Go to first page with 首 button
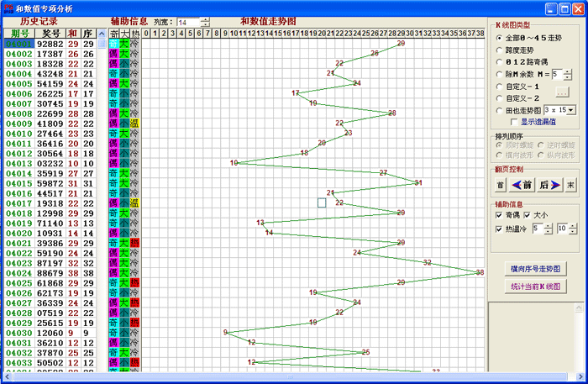The height and width of the screenshot is (384, 588). click(500, 185)
